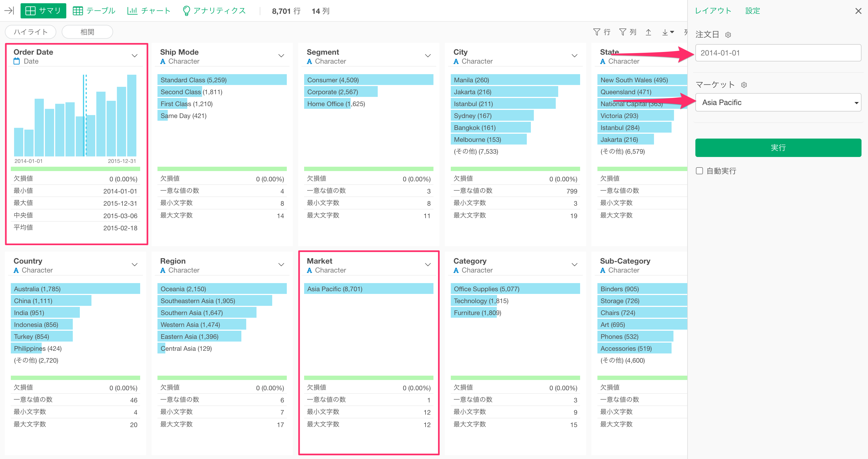868x459 pixels.
Task: Click the Character type icon under Country
Action: 16,270
